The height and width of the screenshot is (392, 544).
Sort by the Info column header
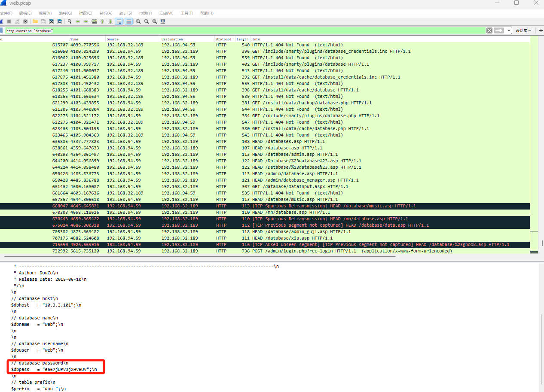[390, 39]
